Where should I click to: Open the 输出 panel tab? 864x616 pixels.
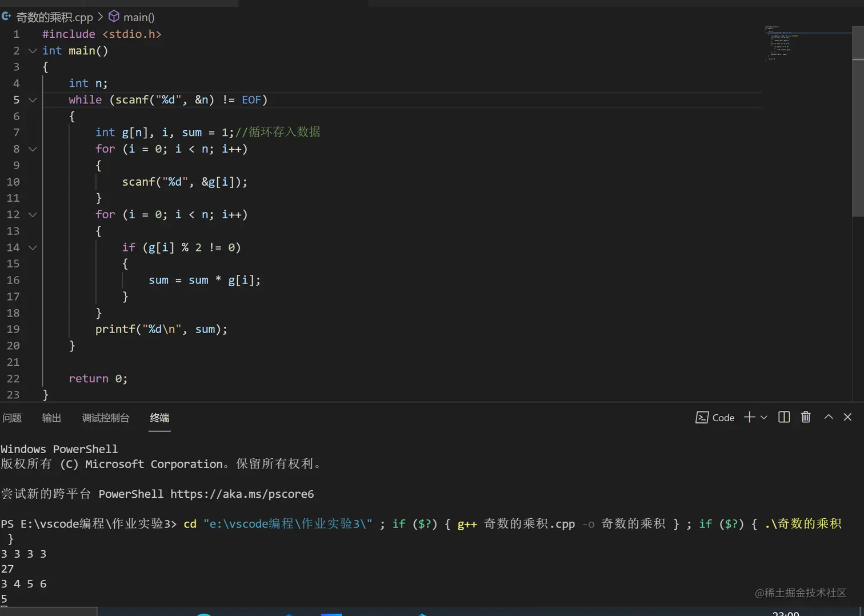coord(51,418)
